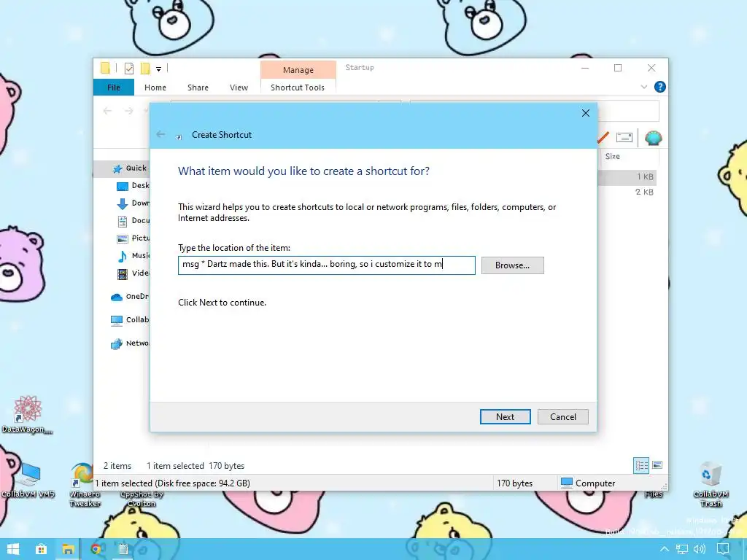Click the Browse... button
747x560 pixels.
(512, 265)
